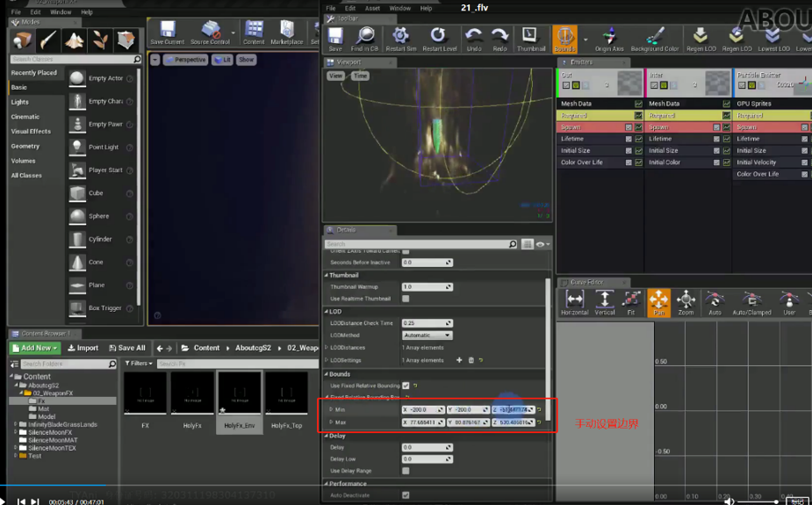The height and width of the screenshot is (505, 812).
Task: Open the Asset menu in Cascade
Action: click(372, 8)
